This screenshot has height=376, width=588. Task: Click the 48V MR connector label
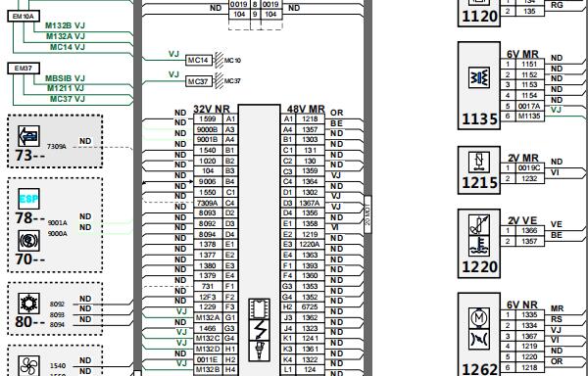click(306, 109)
